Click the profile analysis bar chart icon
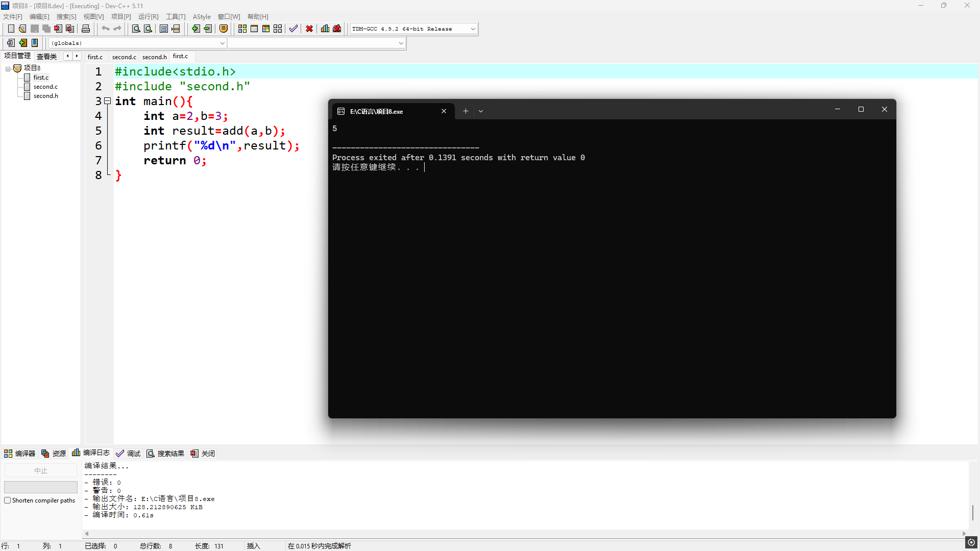The image size is (980, 551). coord(325,29)
